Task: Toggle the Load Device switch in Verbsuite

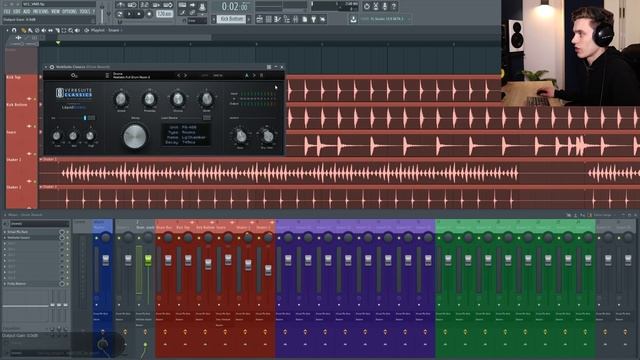Action: [x=207, y=118]
